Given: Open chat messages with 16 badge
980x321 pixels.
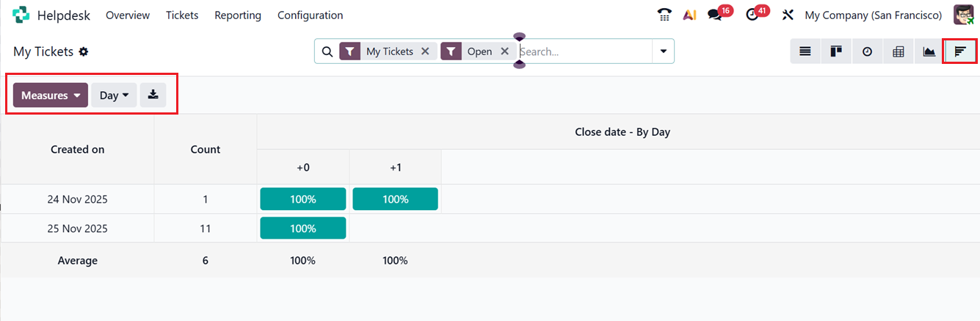Looking at the screenshot, I should (715, 15).
